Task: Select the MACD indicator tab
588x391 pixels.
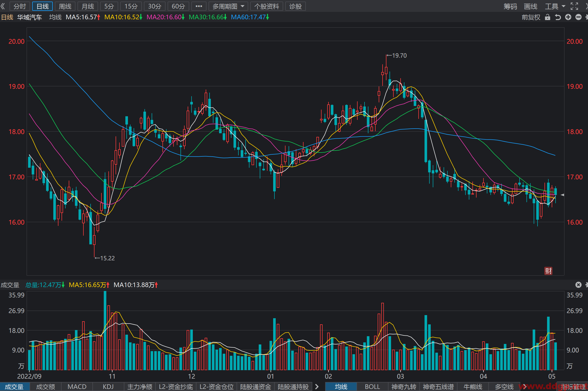Action: click(77, 387)
